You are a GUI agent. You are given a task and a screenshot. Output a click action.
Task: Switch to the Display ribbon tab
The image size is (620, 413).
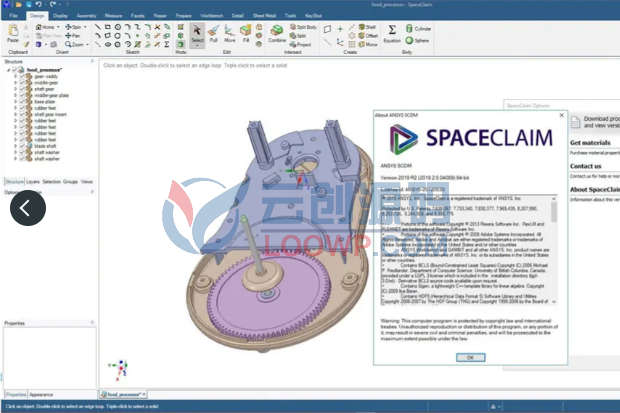60,16
